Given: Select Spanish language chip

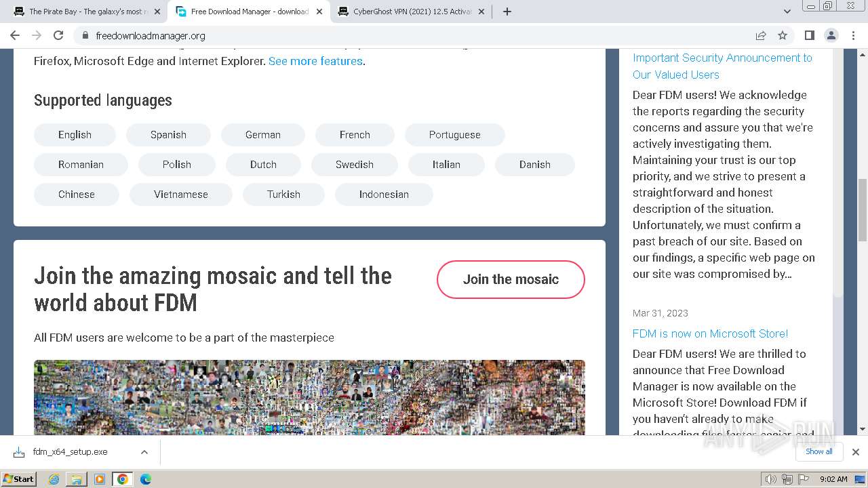Looking at the screenshot, I should click(168, 135).
